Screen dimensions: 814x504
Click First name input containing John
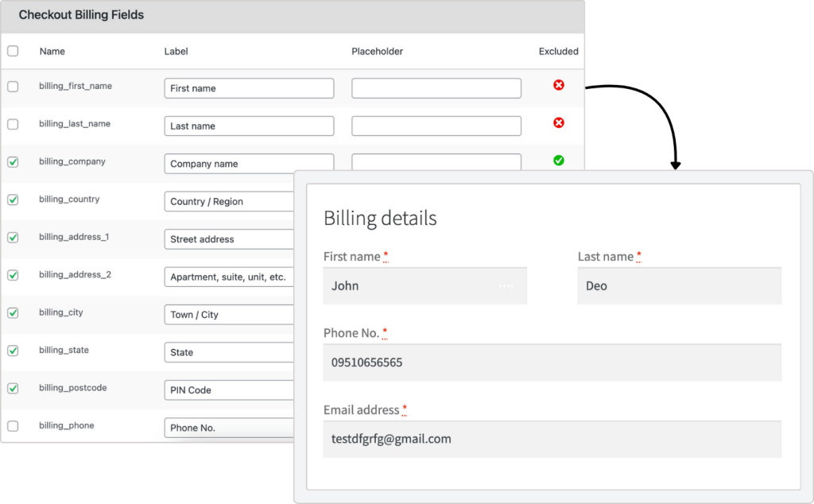tap(424, 286)
